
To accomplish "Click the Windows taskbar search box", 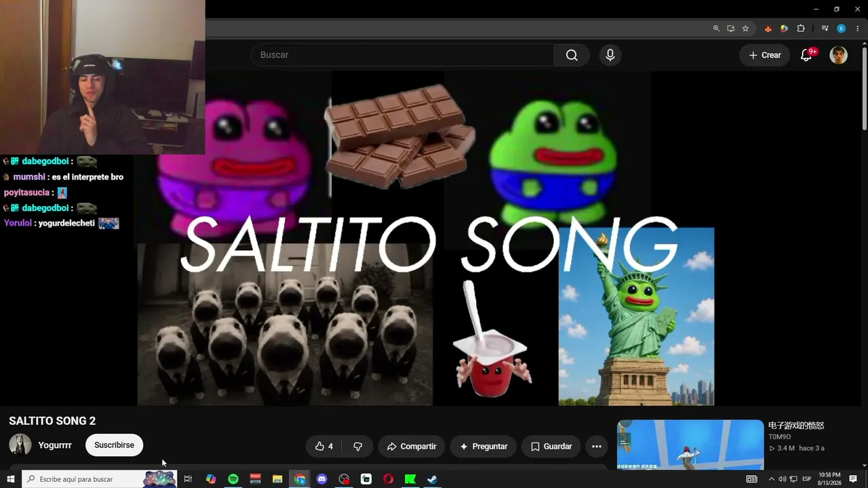I will click(x=100, y=479).
